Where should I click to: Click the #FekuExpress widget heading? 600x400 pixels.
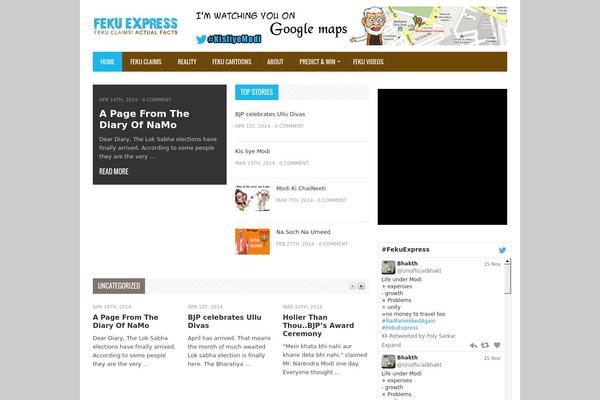[406, 250]
